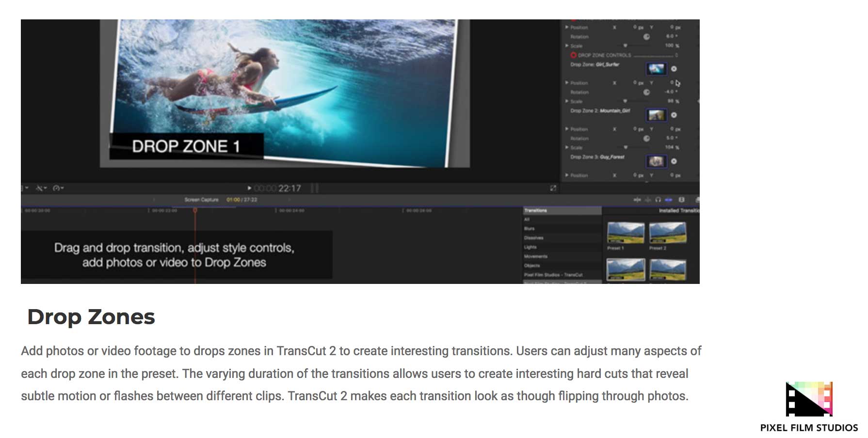Image resolution: width=868 pixels, height=438 pixels.
Task: Click the Scale slider reading 98 %
Action: (x=625, y=101)
